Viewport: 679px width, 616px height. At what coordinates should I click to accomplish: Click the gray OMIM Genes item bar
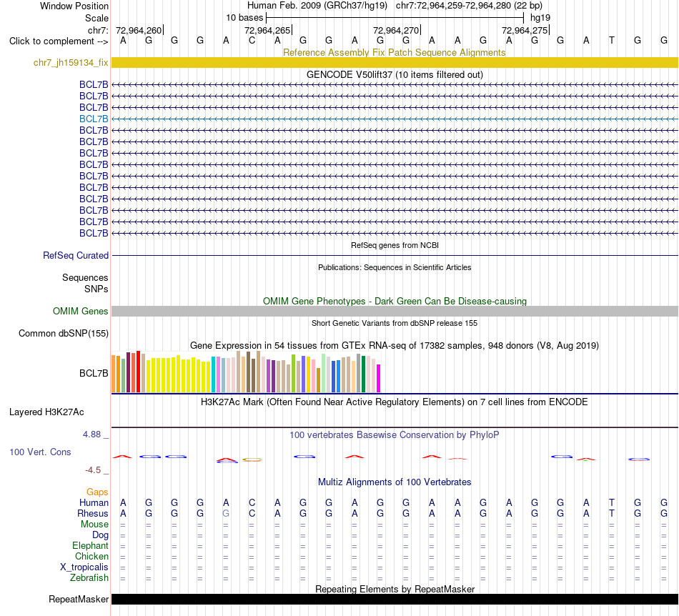pyautogui.click(x=395, y=311)
